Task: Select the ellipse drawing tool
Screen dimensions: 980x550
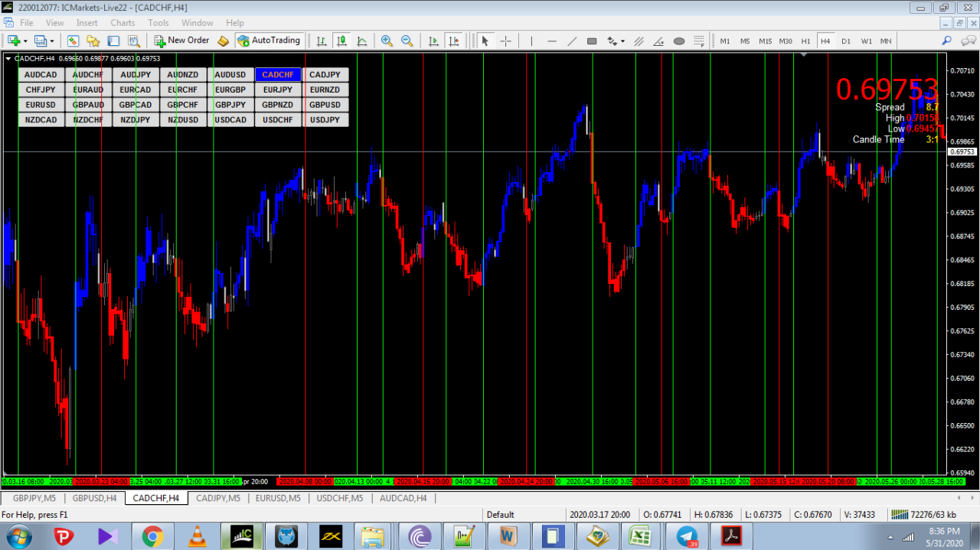Action: 679,41
